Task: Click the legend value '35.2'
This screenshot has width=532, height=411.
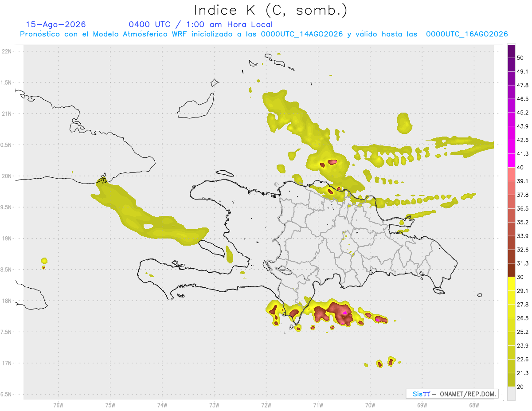Action: coord(523,222)
